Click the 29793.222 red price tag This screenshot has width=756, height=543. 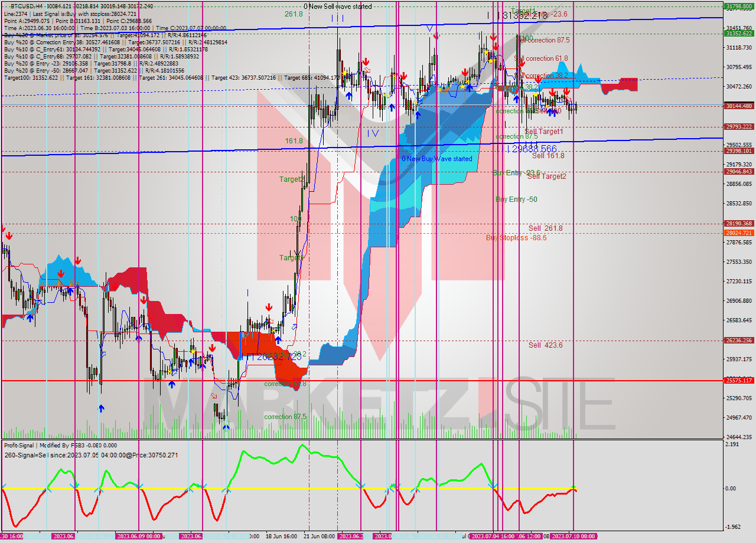click(739, 126)
